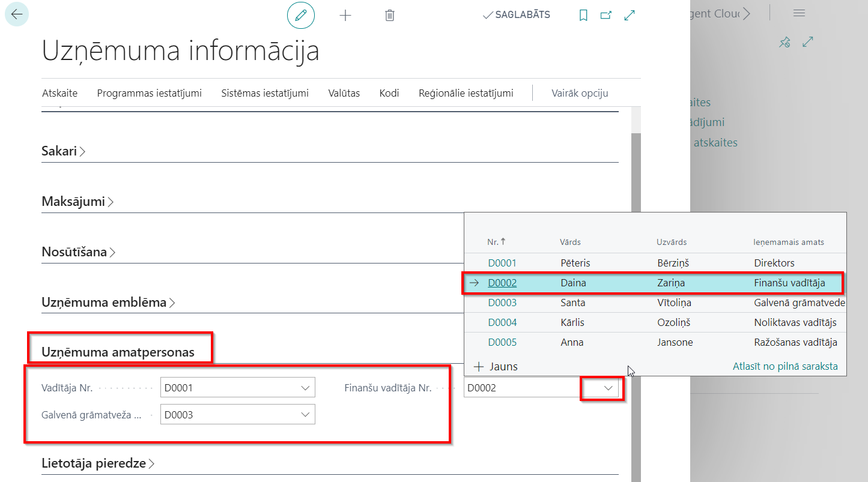Select D0003 Santa row link

pos(502,303)
